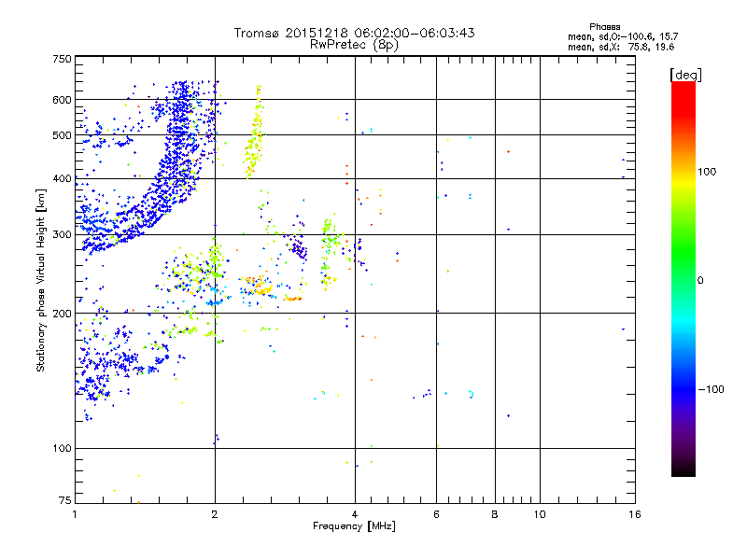Click the y-axis tick label '600'
This screenshot has height=560, width=747.
(x=62, y=100)
